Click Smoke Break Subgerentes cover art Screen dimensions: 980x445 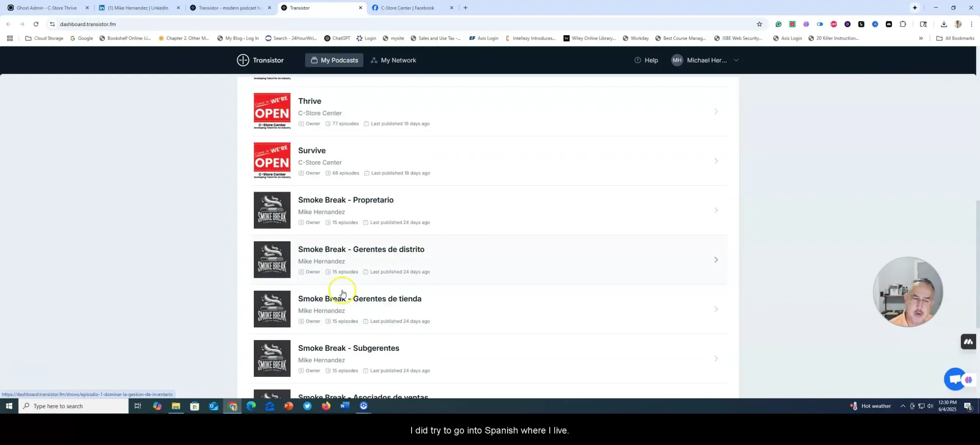pos(272,358)
